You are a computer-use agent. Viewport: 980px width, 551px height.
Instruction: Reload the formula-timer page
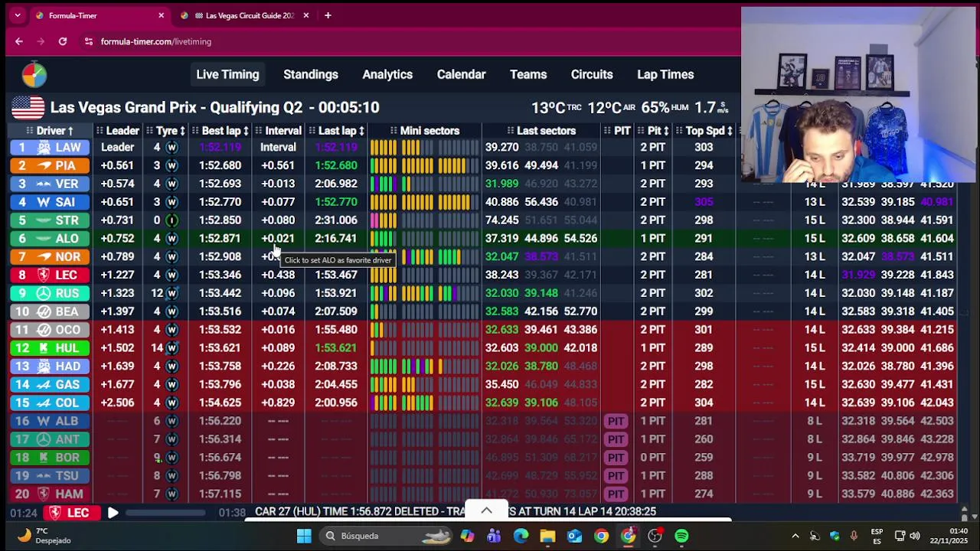click(63, 41)
